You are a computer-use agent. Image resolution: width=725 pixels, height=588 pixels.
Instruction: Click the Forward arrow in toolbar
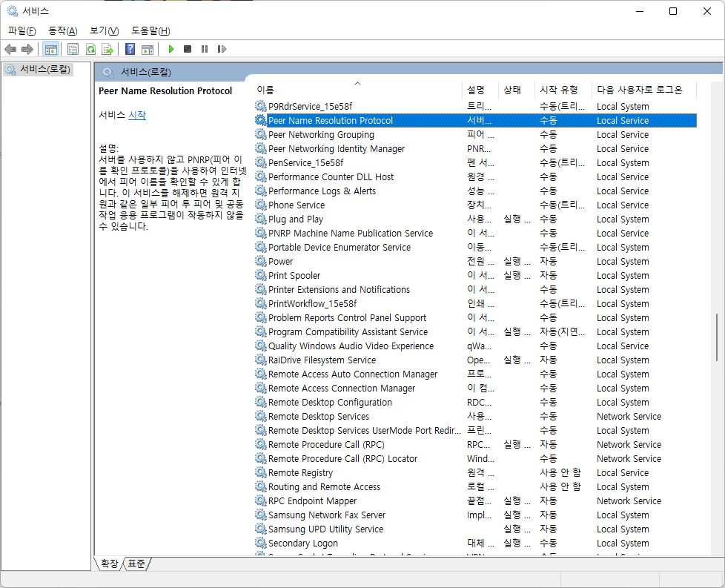click(27, 49)
